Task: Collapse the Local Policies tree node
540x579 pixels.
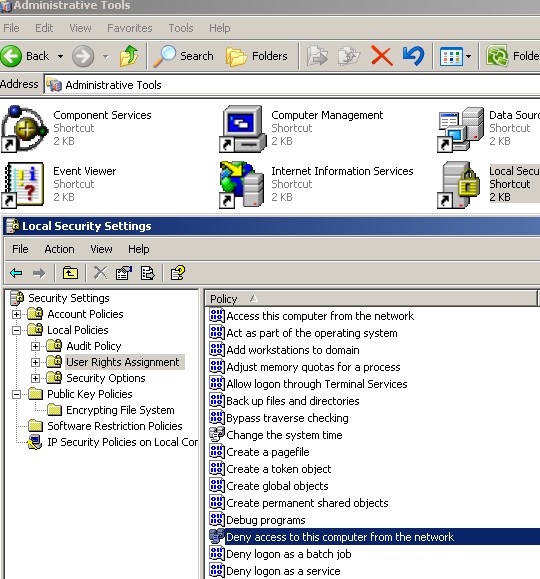Action: tap(16, 330)
